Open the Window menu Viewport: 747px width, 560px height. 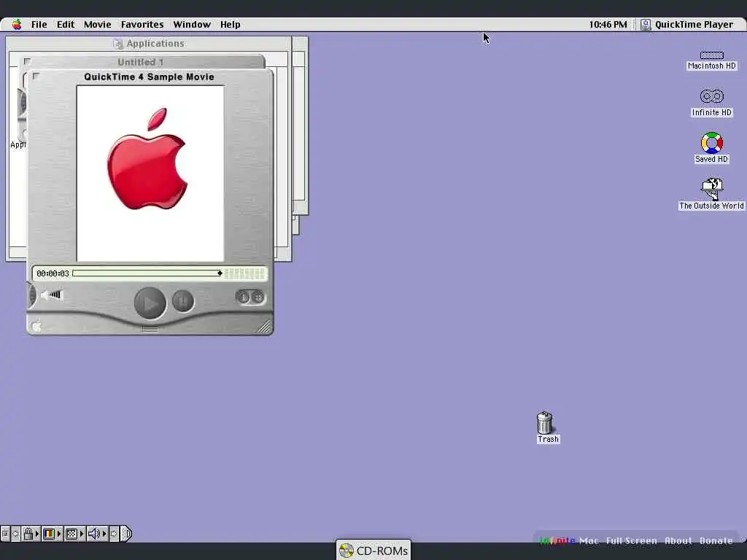point(192,24)
